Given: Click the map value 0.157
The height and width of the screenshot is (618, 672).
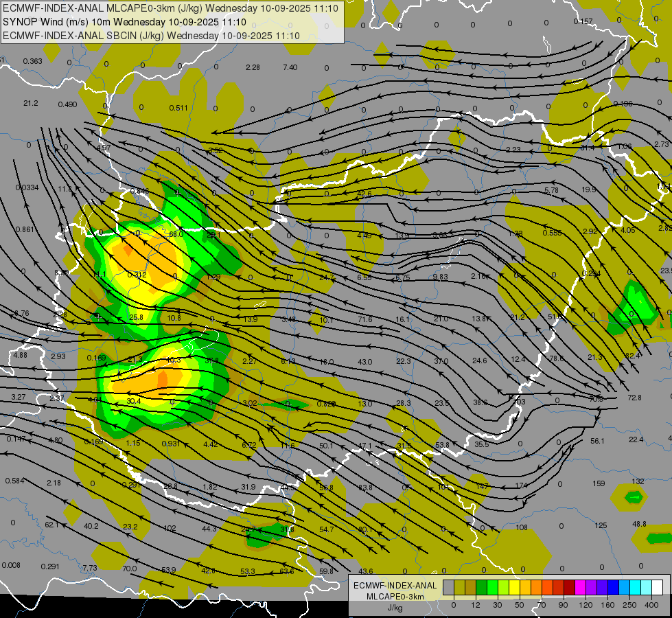Looking at the screenshot, I should pyautogui.click(x=583, y=21).
